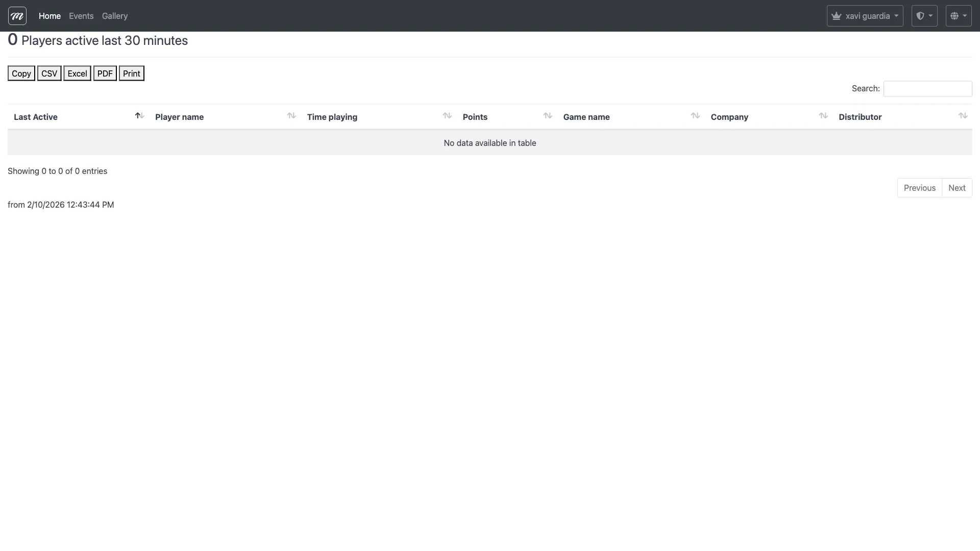The width and height of the screenshot is (980, 551).
Task: Sort by Points arrow icon
Action: pos(548,116)
